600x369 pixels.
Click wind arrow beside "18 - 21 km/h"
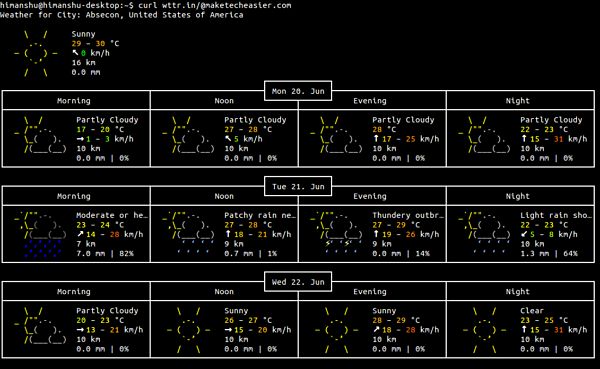(x=228, y=234)
